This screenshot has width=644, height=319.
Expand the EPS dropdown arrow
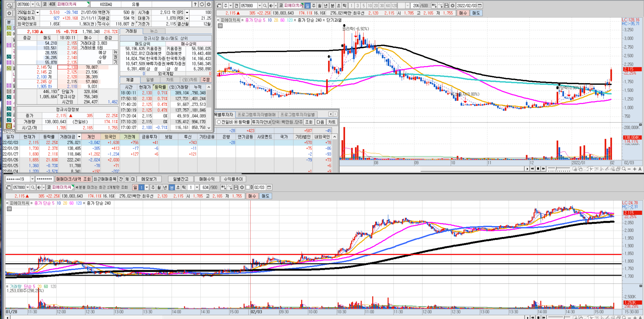click(187, 12)
